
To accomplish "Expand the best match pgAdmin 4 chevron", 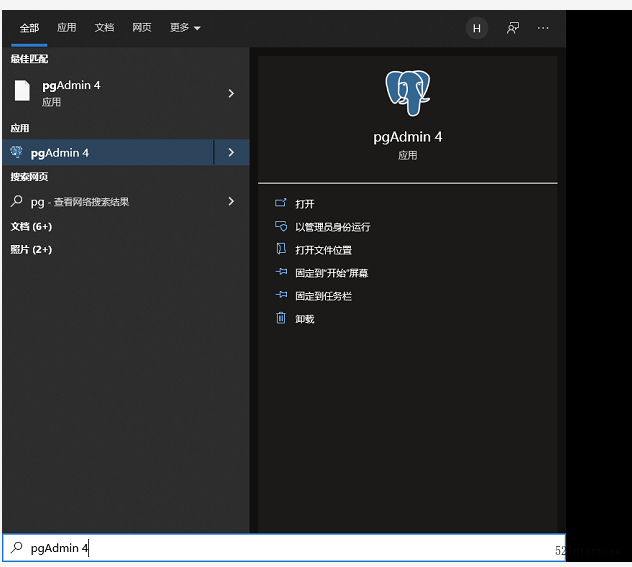I will point(231,93).
